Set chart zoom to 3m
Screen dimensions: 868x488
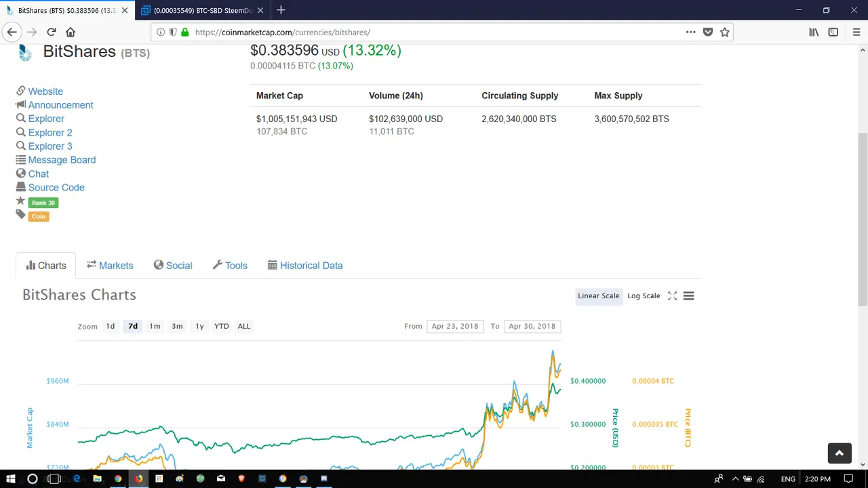(177, 327)
